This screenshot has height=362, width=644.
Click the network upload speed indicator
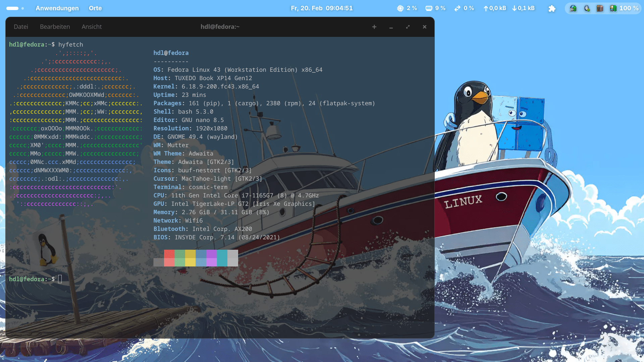pyautogui.click(x=495, y=8)
